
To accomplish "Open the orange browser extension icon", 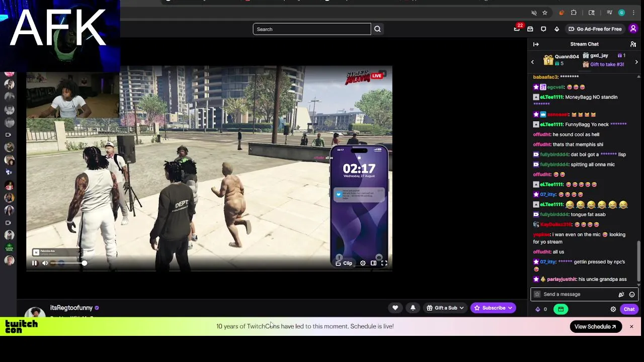I will point(561,13).
